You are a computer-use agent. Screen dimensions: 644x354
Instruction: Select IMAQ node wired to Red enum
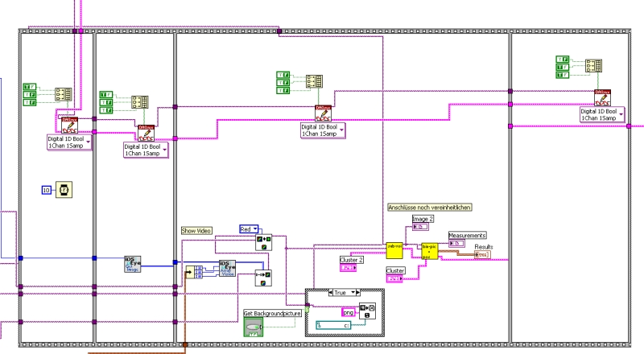[263, 242]
